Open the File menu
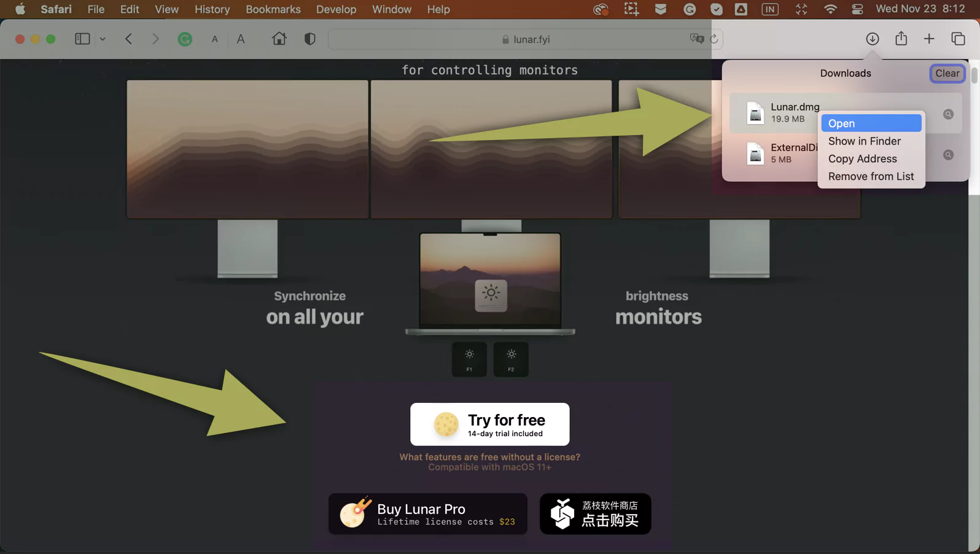Viewport: 980px width, 554px height. 96,9
